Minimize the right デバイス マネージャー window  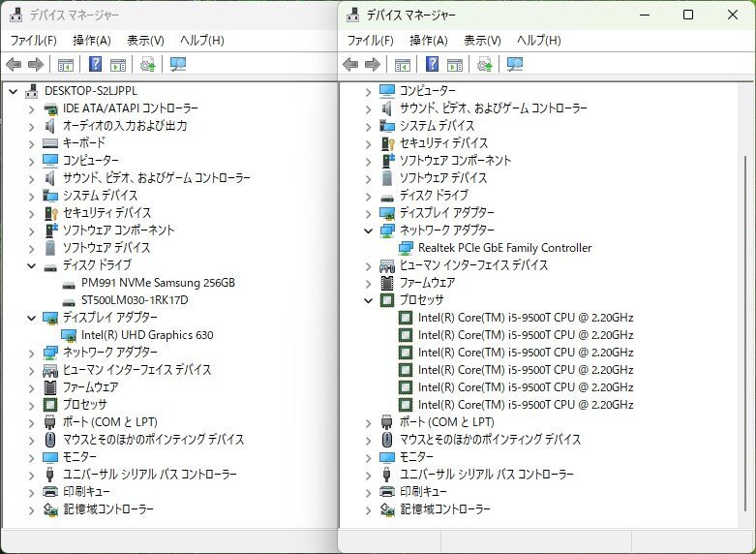645,15
